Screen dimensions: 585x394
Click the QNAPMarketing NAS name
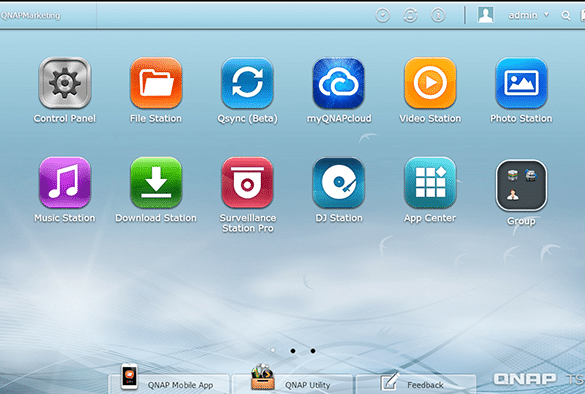[x=30, y=15]
